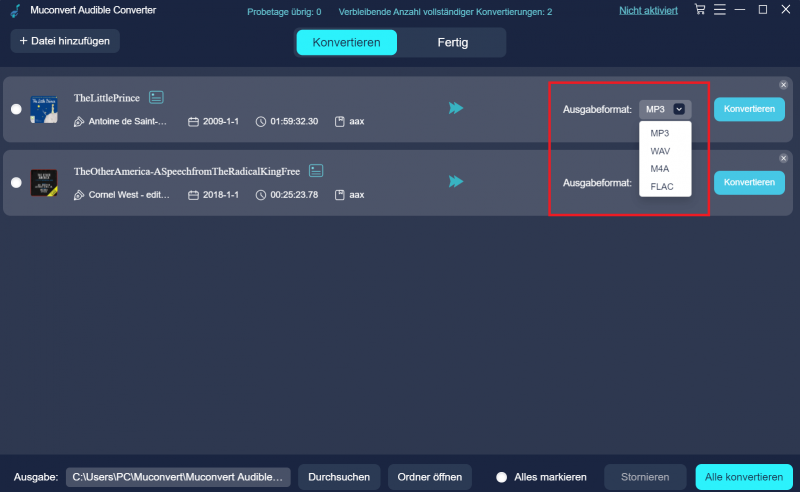Viewport: 800px width, 492px height.
Task: Click the Stornieren button
Action: click(x=645, y=477)
